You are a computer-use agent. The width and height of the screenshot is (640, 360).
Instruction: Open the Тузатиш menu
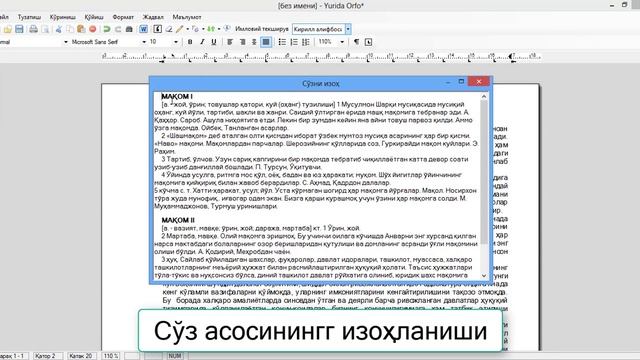(29, 17)
